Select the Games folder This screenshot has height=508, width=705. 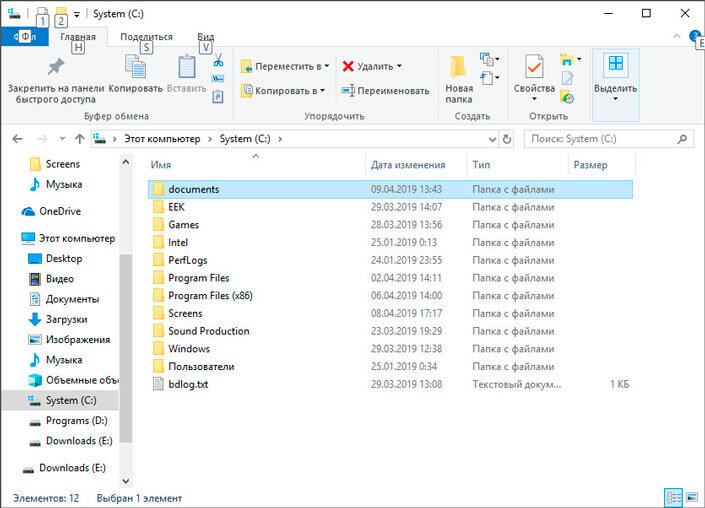pos(390,225)
